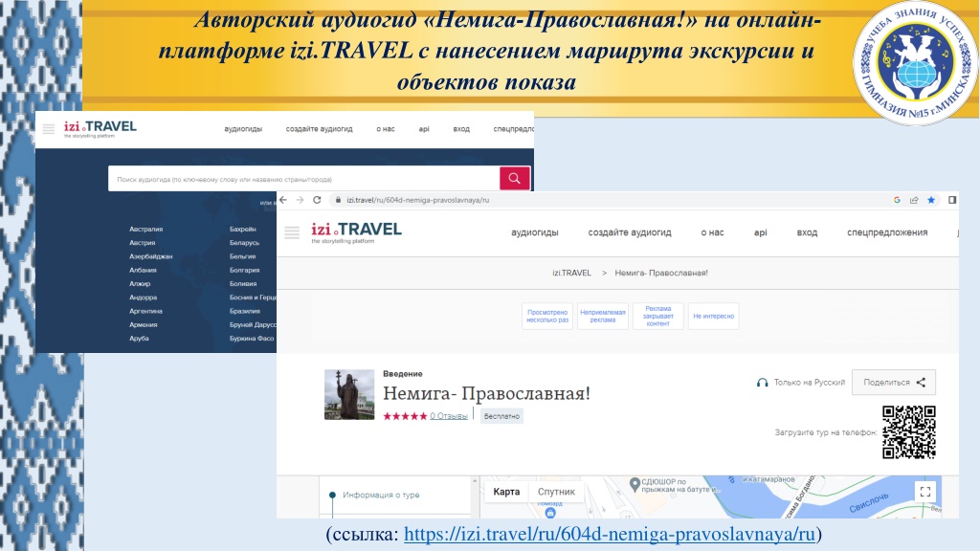Screen dimensions: 980x551
Task: Click Просмотрено несколько раз ad feedback
Action: [546, 316]
